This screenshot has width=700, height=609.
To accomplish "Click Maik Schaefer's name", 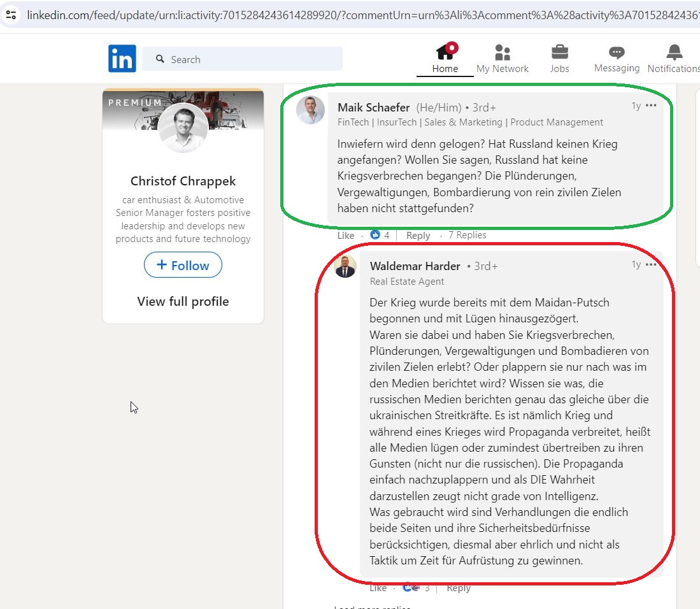I will coord(373,108).
